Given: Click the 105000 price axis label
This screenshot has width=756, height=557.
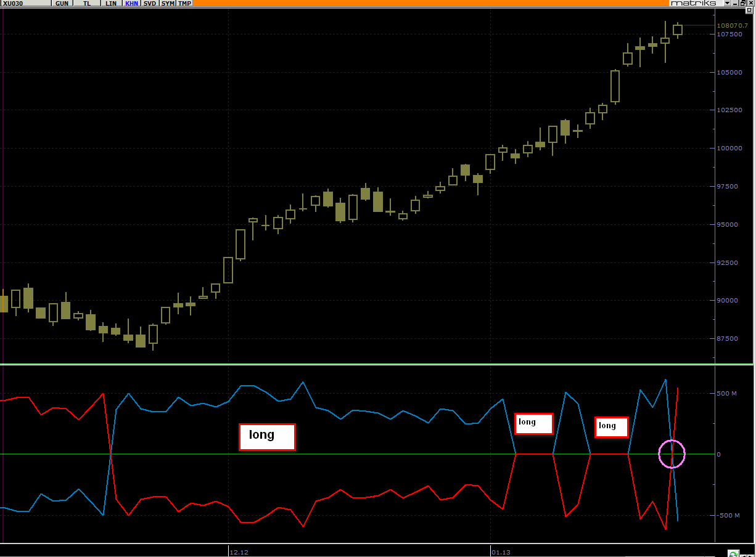Looking at the screenshot, I should [x=729, y=72].
